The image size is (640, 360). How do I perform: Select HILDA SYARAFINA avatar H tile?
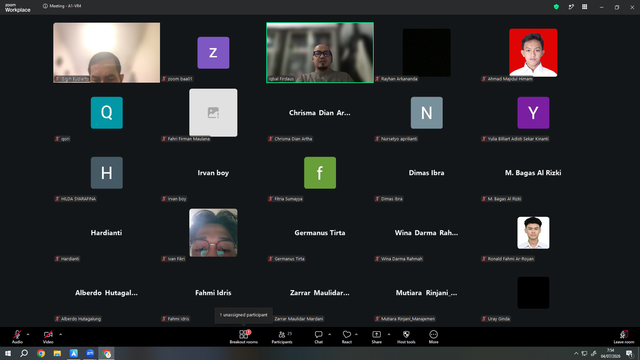(x=107, y=173)
